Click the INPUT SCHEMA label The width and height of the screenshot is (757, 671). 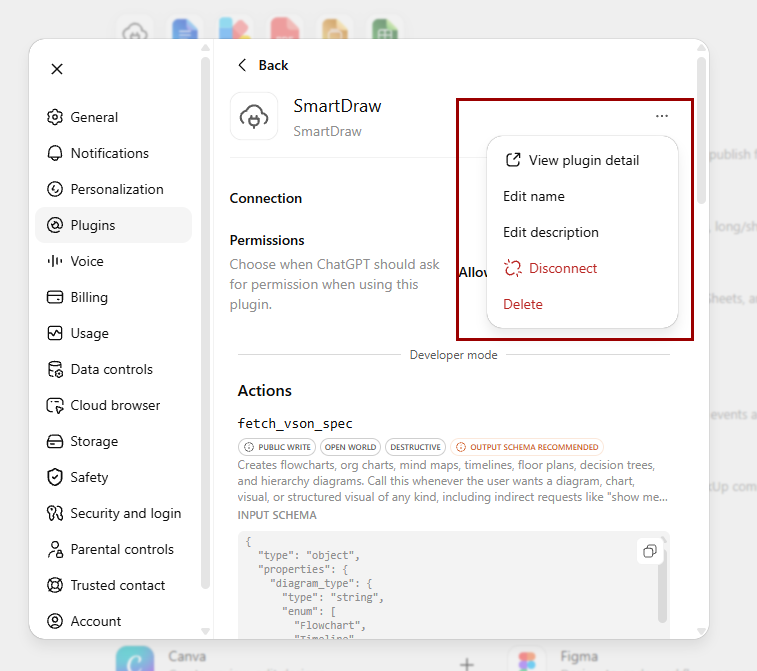(x=277, y=516)
